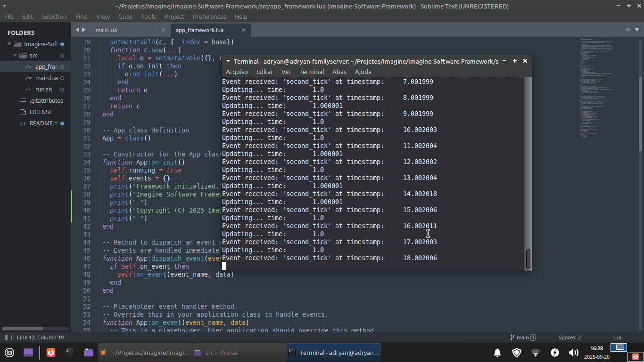Collapse the Imagine-Soft root folder
This screenshot has width=644, height=362.
(x=9, y=44)
